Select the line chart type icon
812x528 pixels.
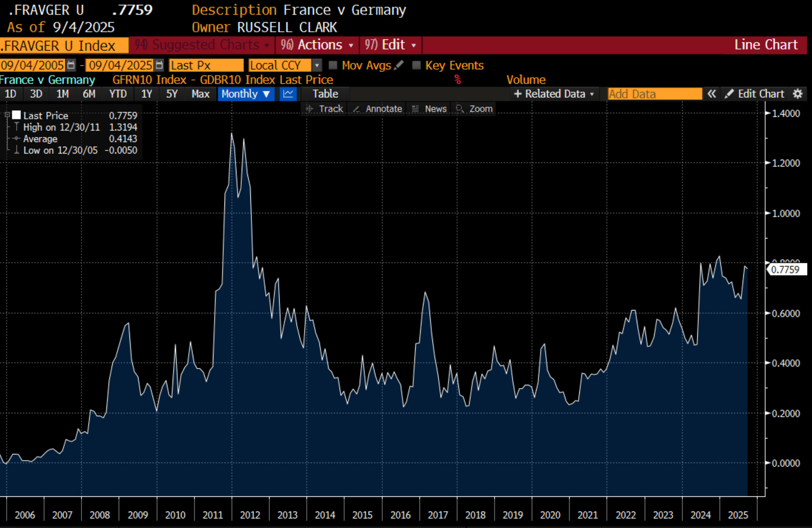[x=288, y=94]
